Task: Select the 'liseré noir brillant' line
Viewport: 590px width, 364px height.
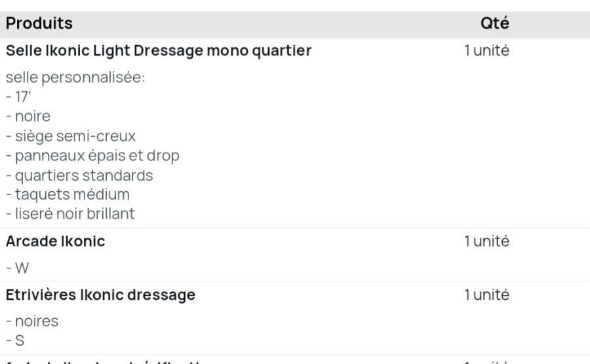Action: 70,213
